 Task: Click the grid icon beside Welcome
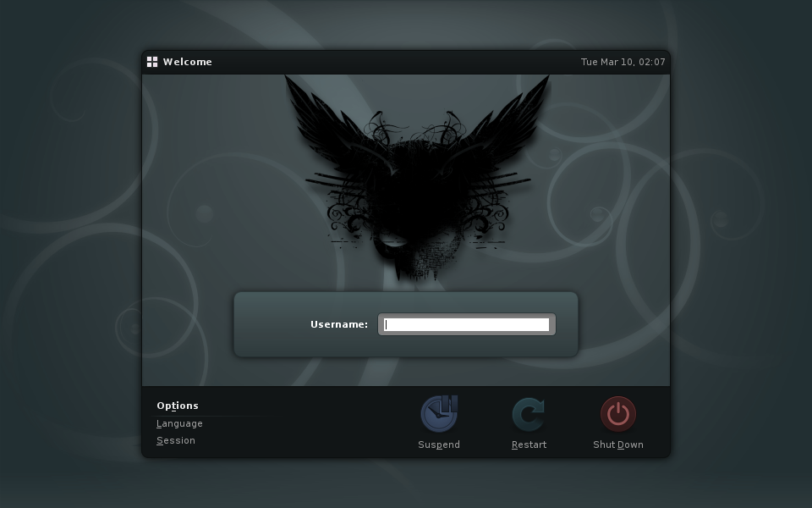click(152, 62)
